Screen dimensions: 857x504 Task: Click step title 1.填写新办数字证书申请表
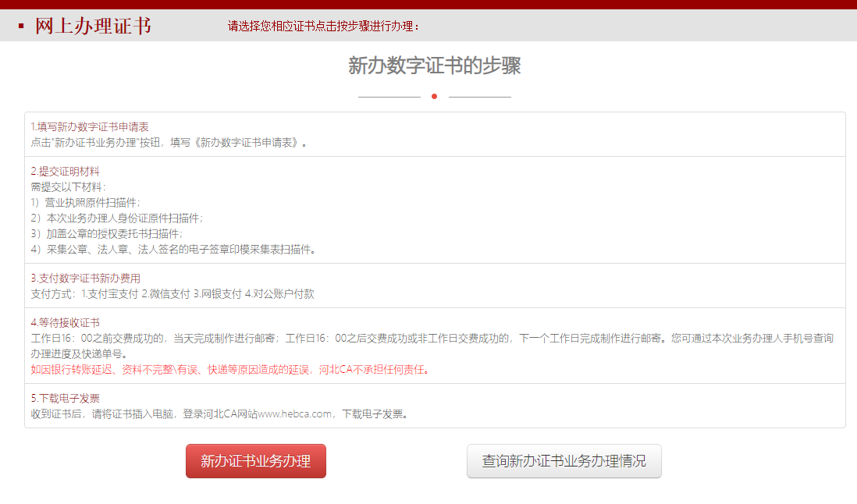coord(90,126)
